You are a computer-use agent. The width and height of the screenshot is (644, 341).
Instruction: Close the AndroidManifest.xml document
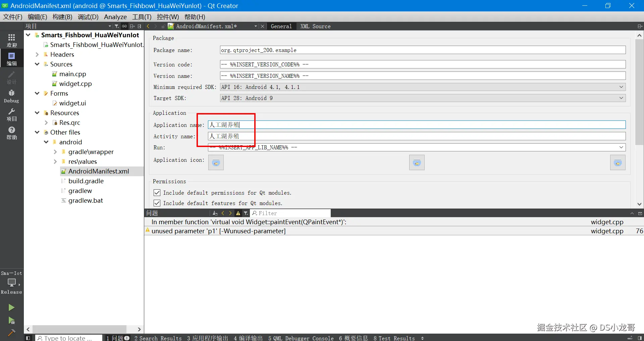[x=262, y=26]
